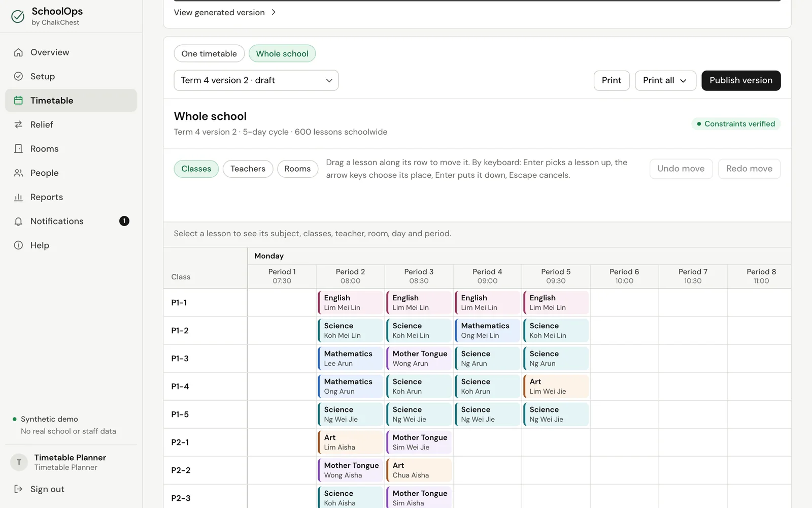Select P1-4 Art lesson by Lim Wei Jie
Viewport: 812px width, 508px height.
pos(556,387)
